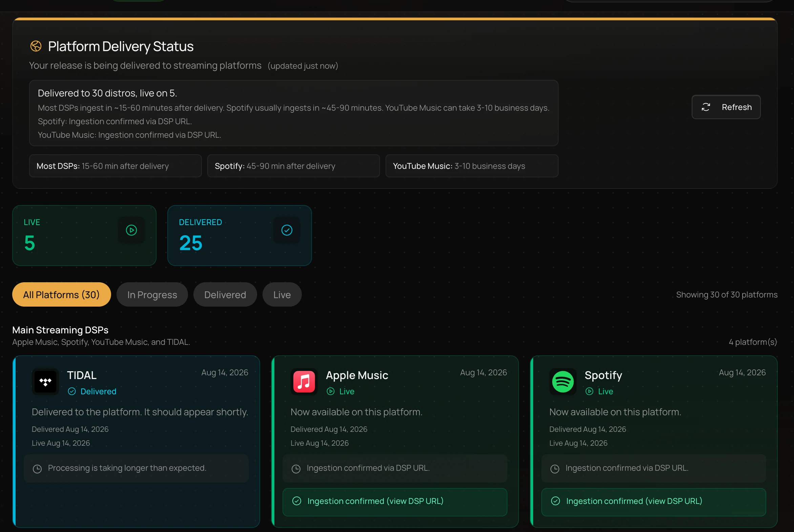This screenshot has height=532, width=794.
Task: Click the globe icon beside Platform Delivery Status
Action: [x=36, y=46]
